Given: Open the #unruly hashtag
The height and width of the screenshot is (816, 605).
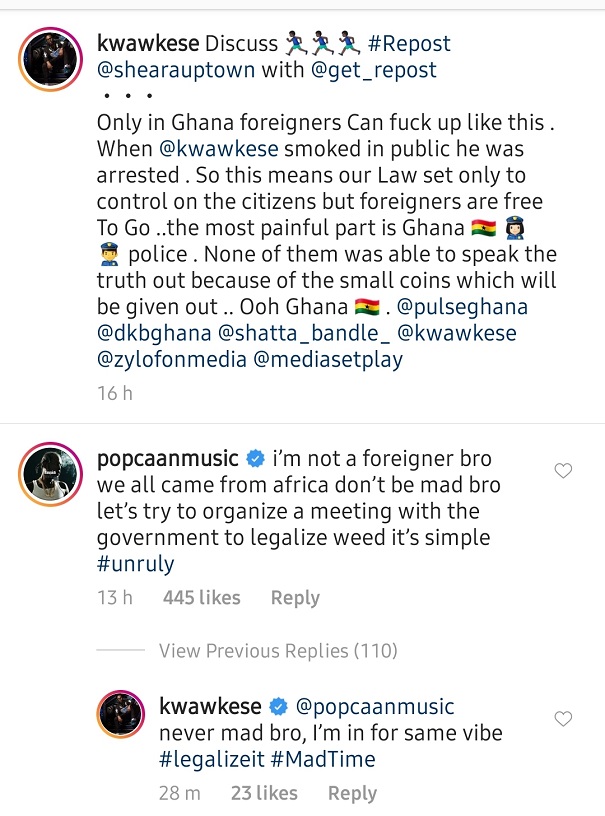Looking at the screenshot, I should pyautogui.click(x=135, y=563).
